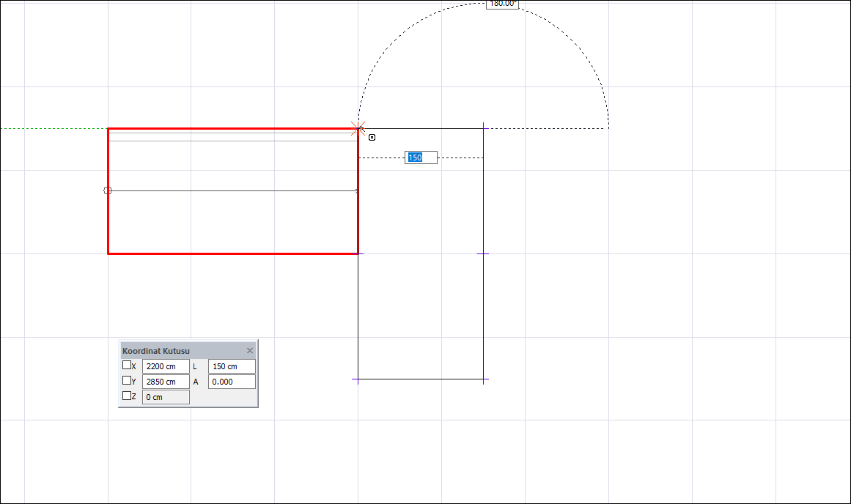The image size is (851, 504).
Task: Click the red cross snap point marker
Action: (x=358, y=129)
